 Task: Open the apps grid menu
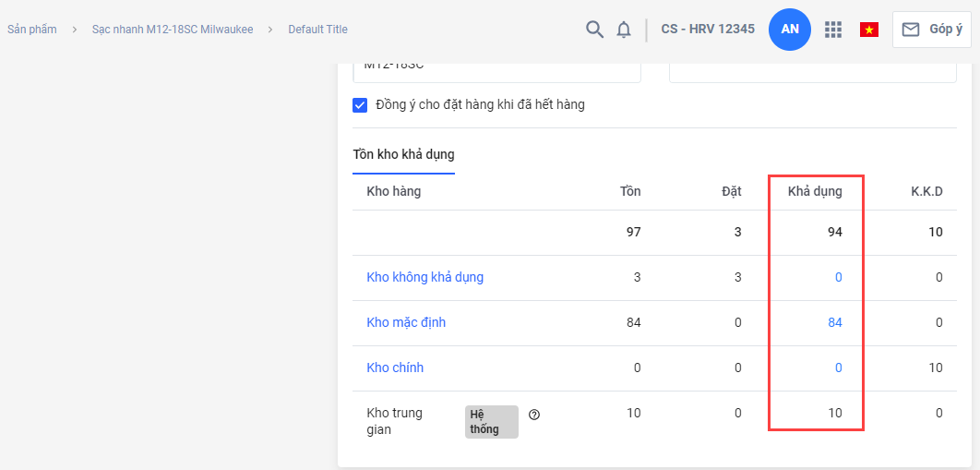point(833,30)
